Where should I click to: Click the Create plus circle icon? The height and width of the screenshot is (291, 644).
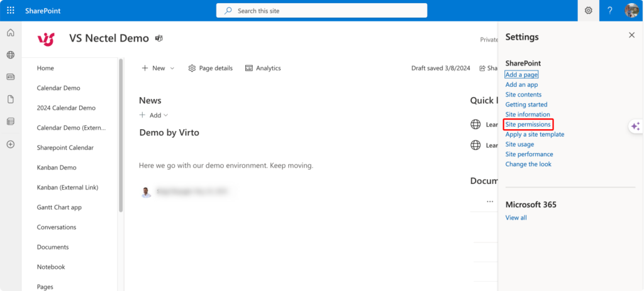tap(11, 144)
